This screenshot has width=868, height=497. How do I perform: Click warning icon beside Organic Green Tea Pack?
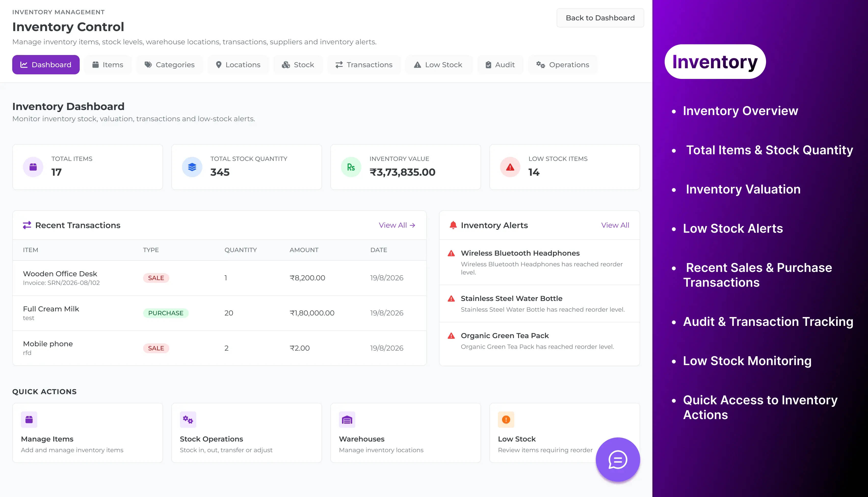(x=451, y=336)
